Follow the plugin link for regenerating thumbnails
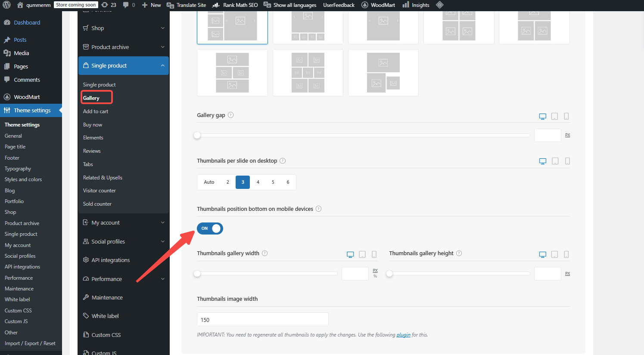The height and width of the screenshot is (355, 644). point(403,335)
